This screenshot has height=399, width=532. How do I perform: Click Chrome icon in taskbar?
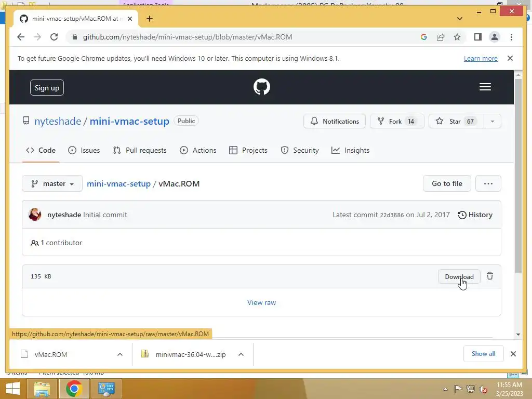(x=74, y=389)
